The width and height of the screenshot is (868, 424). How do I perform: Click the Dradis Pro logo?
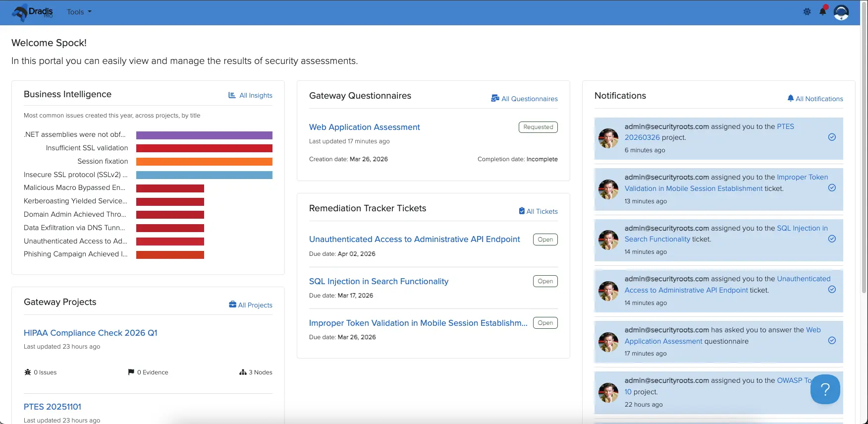(33, 12)
